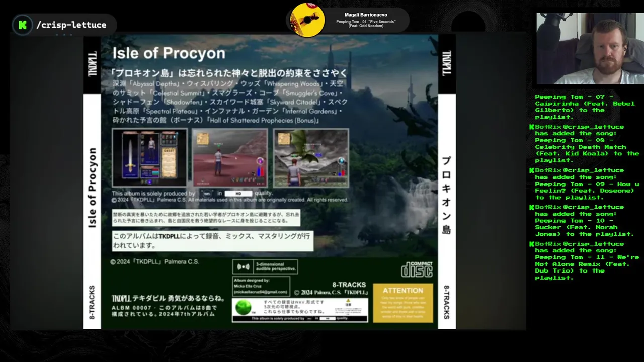Click the "We're Not Alone Remix (Feat. Dub Trio)" text
The width and height of the screenshot is (644, 362).
tap(586, 264)
